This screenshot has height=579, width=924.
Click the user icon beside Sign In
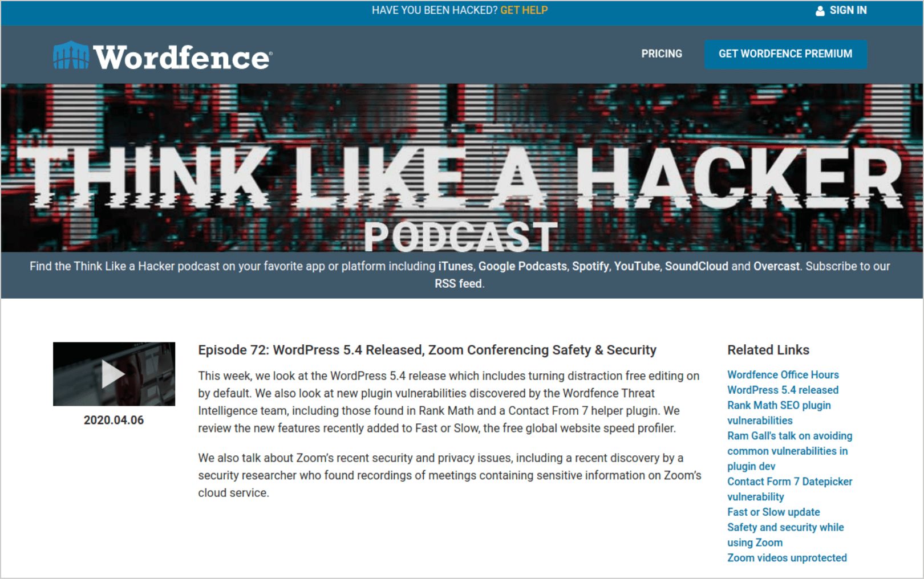pos(820,11)
